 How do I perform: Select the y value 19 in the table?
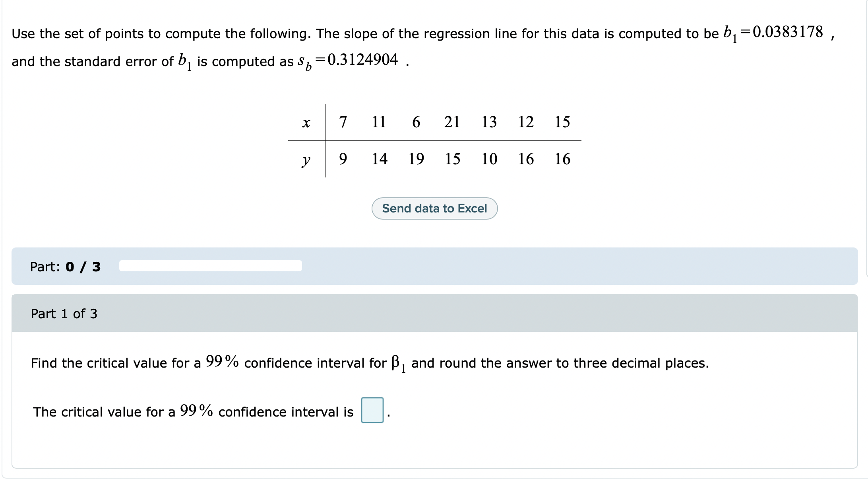[x=416, y=159]
